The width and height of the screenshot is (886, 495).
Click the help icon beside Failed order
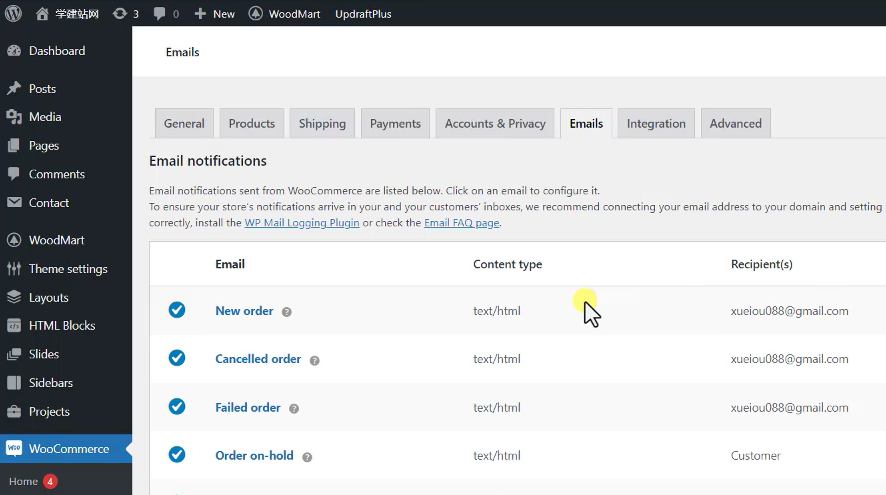[x=294, y=408]
